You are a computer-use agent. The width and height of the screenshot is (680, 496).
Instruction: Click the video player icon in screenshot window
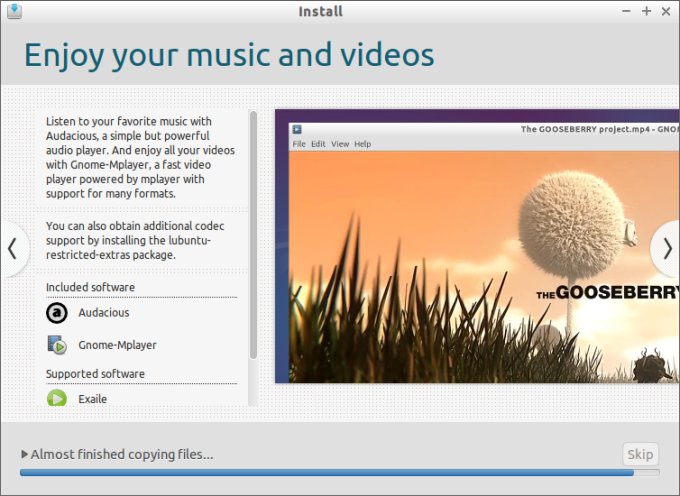pos(297,129)
